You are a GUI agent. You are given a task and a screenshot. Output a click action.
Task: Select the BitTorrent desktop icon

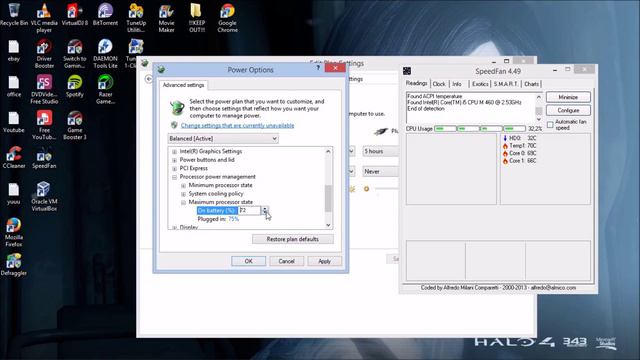105,14
